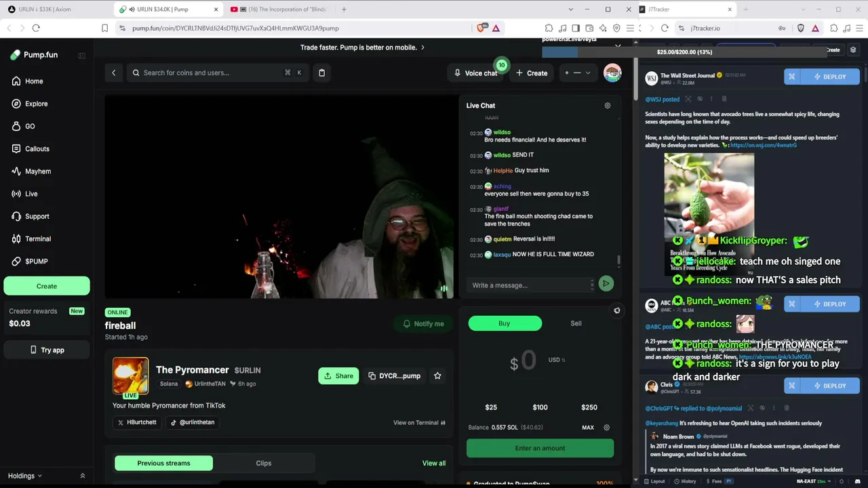The height and width of the screenshot is (488, 868).
Task: Toggle the USD currency switcher
Action: pos(557,360)
